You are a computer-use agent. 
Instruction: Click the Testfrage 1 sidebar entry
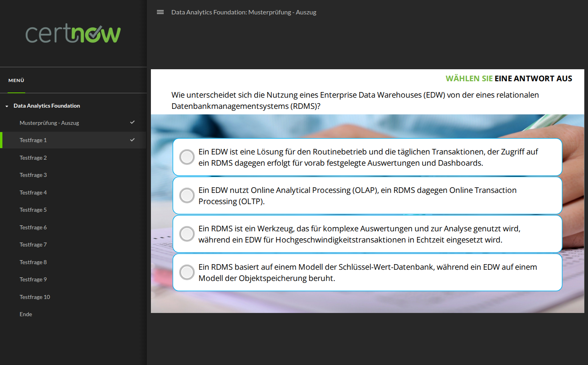click(33, 140)
